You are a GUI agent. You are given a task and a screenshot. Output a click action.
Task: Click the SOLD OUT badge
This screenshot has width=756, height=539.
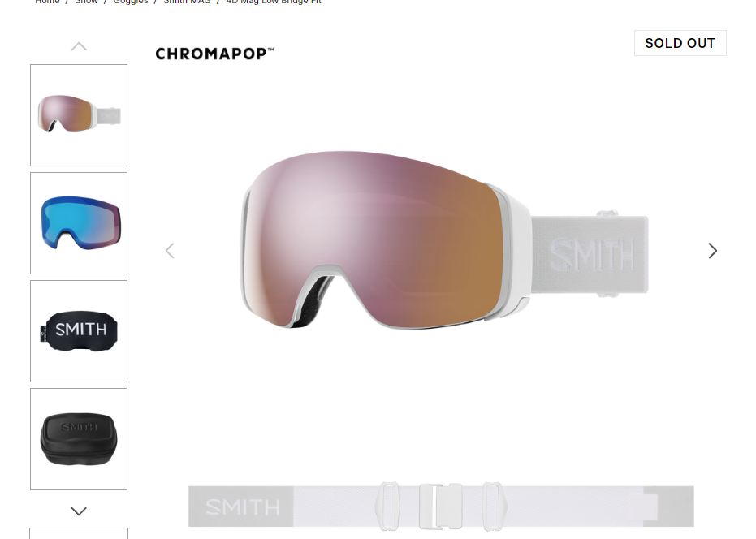pyautogui.click(x=680, y=43)
